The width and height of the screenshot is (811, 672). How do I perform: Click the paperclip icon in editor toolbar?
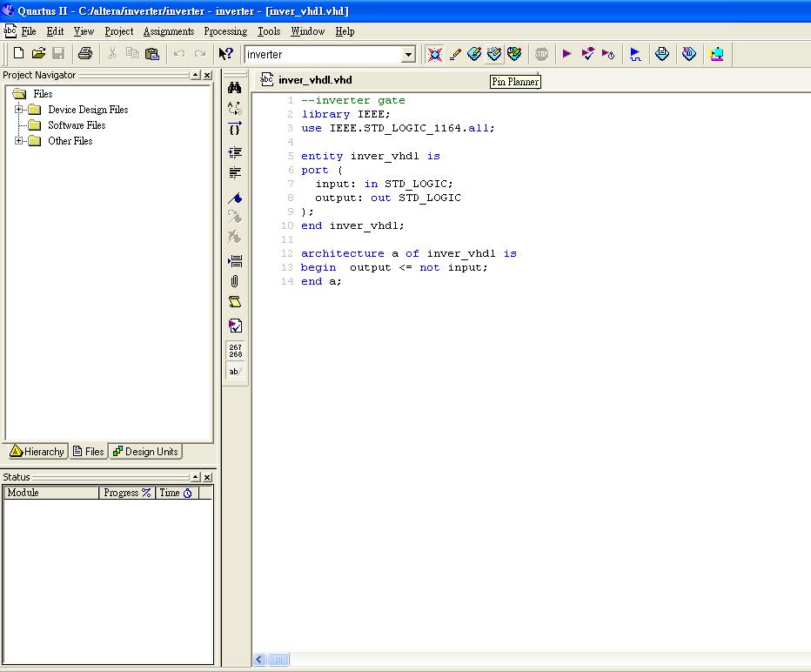click(x=234, y=281)
